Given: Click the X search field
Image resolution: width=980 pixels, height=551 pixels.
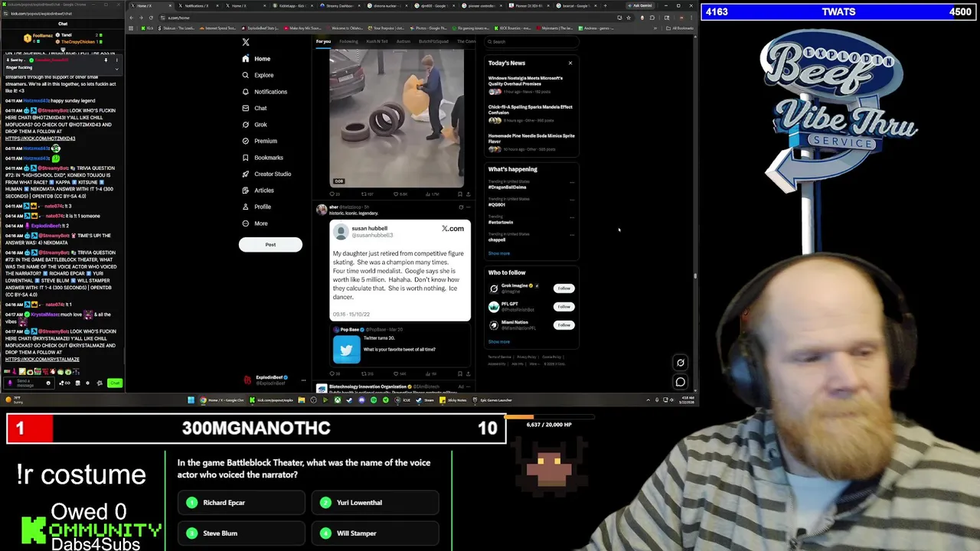Looking at the screenshot, I should [x=530, y=41].
